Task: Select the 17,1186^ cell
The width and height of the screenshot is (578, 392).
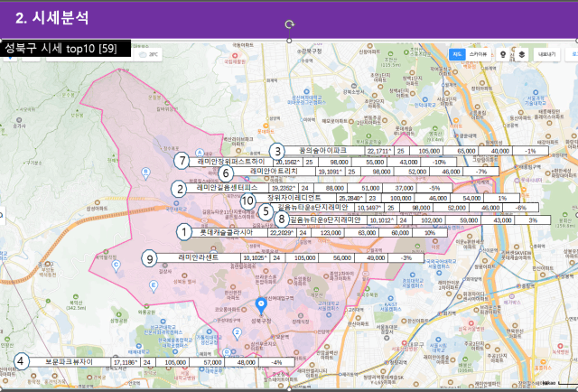Action: [x=126, y=362]
